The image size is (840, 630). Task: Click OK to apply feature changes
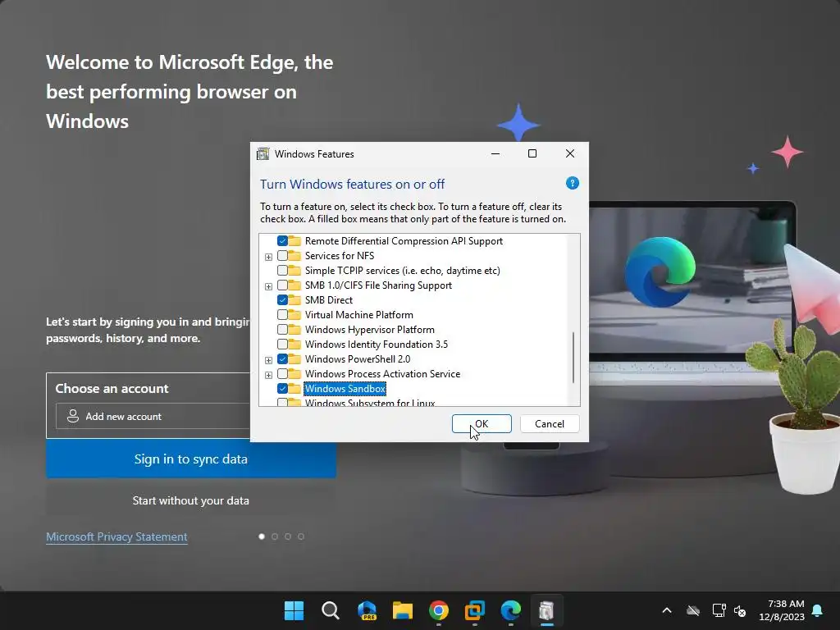(482, 424)
